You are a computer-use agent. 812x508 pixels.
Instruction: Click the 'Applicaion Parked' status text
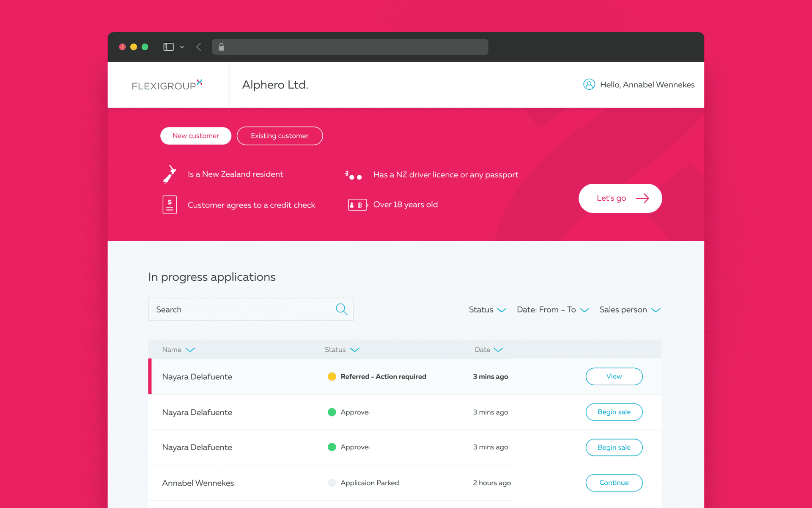[x=370, y=483]
